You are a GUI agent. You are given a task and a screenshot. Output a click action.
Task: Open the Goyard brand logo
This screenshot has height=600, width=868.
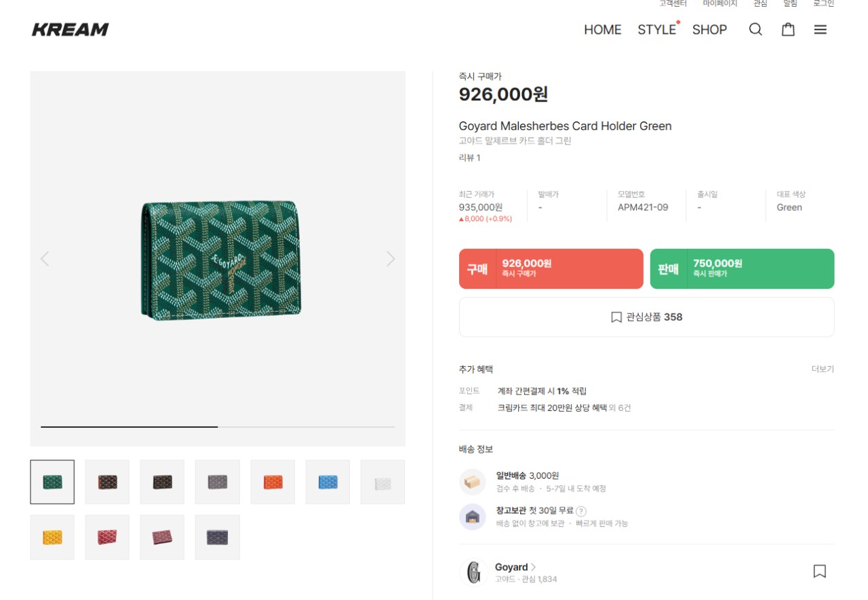coord(473,572)
